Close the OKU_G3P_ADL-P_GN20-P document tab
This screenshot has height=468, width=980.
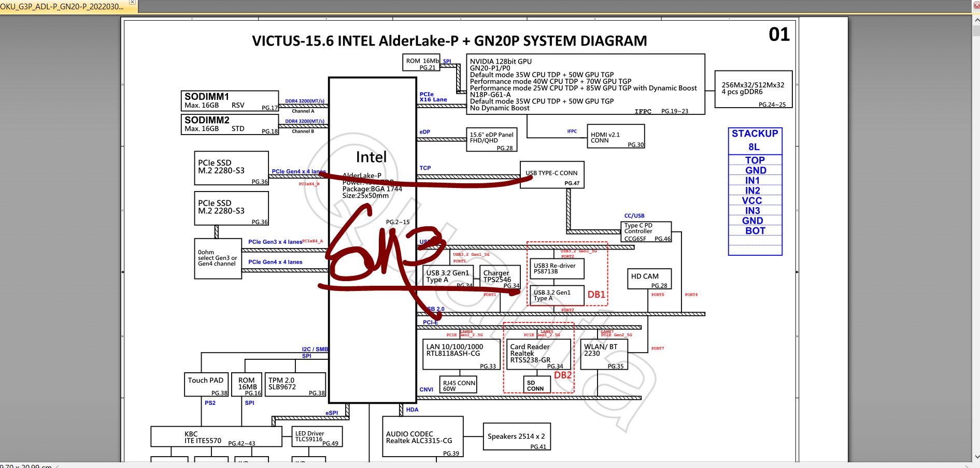click(132, 3)
